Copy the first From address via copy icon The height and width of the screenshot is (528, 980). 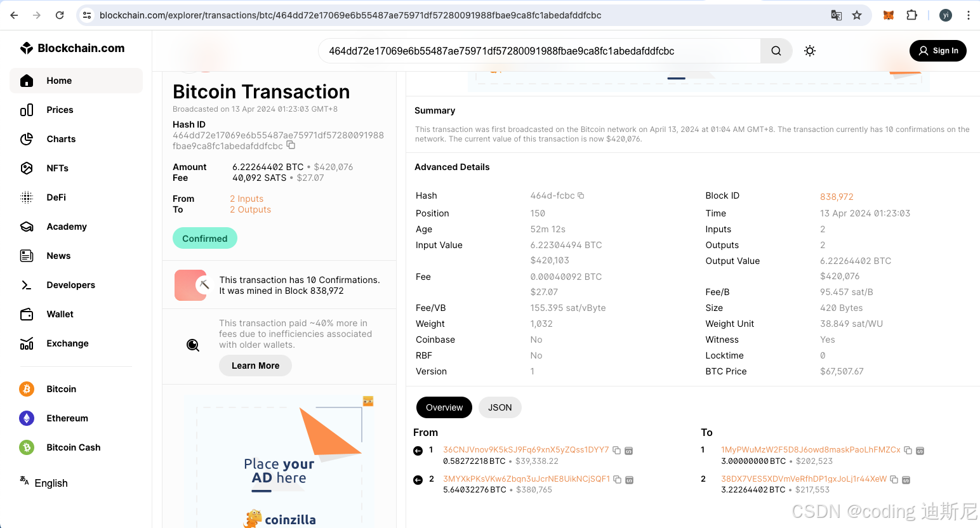point(616,449)
